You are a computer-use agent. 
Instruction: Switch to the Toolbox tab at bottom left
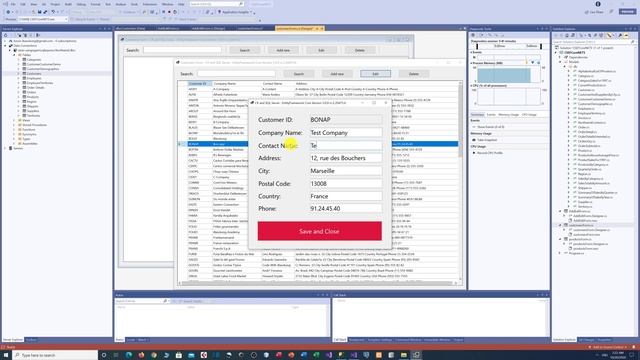click(x=31, y=340)
